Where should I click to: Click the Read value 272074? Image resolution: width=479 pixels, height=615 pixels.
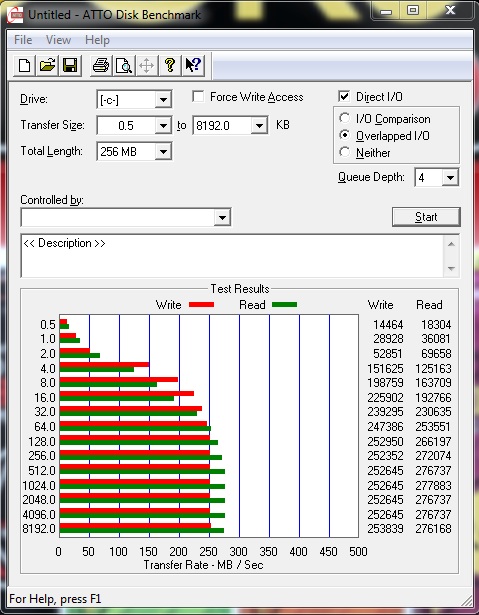click(x=433, y=456)
